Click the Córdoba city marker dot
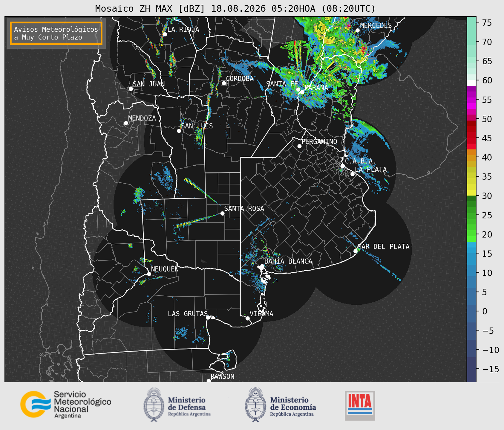Image resolution: width=504 pixels, height=430 pixels. click(224, 83)
